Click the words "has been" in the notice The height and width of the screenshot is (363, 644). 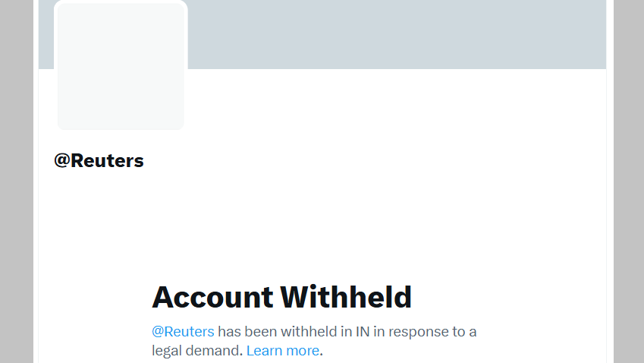247,331
